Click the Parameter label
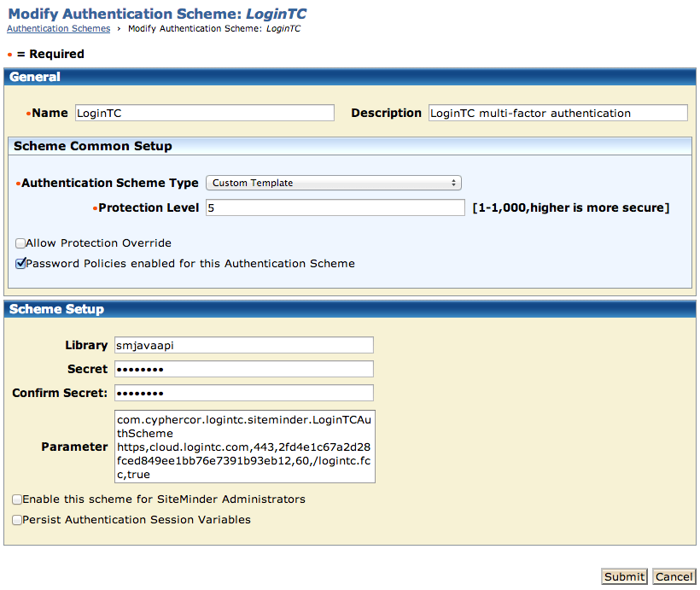The height and width of the screenshot is (590, 700). (74, 447)
